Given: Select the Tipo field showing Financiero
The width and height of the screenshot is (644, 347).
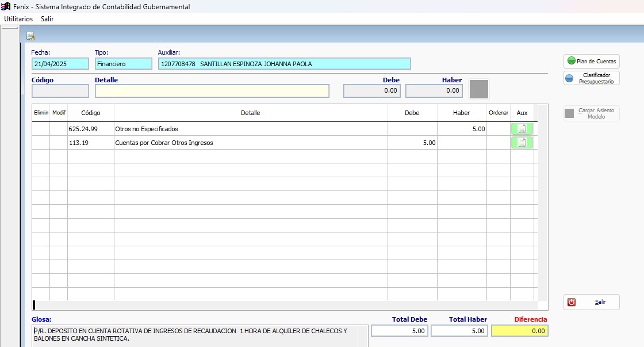Looking at the screenshot, I should 123,64.
